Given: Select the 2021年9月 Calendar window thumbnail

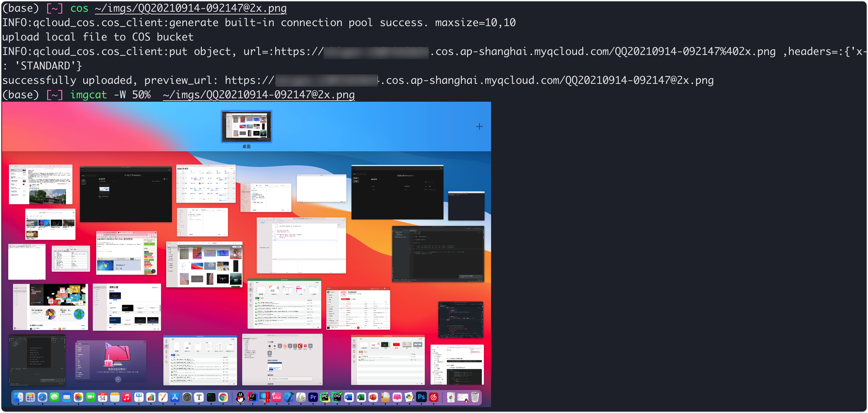Looking at the screenshot, I should click(x=206, y=184).
